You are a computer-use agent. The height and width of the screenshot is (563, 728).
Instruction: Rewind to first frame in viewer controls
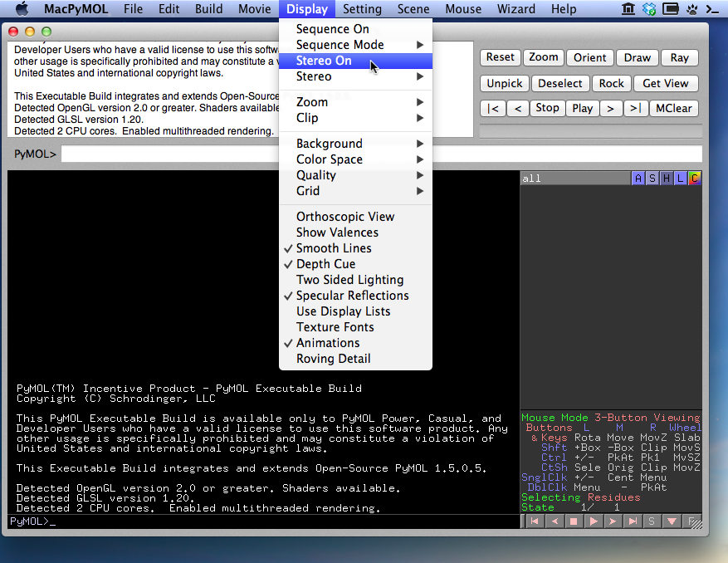point(535,521)
